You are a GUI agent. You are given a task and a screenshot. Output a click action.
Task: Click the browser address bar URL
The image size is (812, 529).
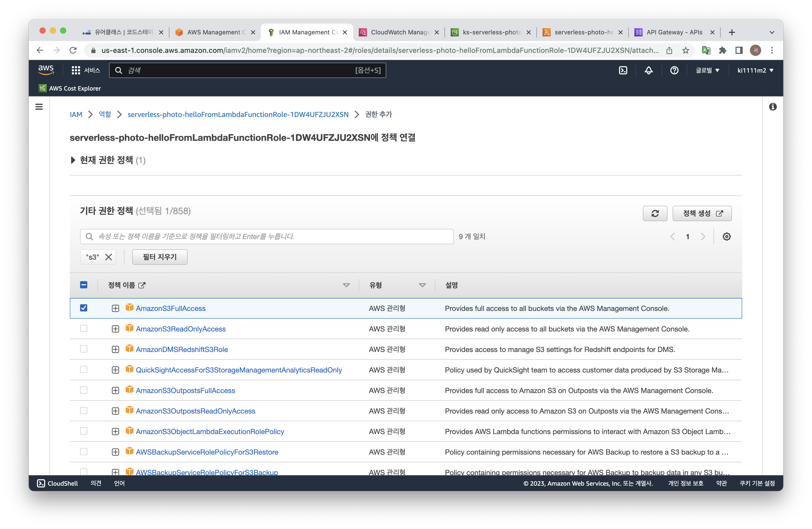coord(380,51)
